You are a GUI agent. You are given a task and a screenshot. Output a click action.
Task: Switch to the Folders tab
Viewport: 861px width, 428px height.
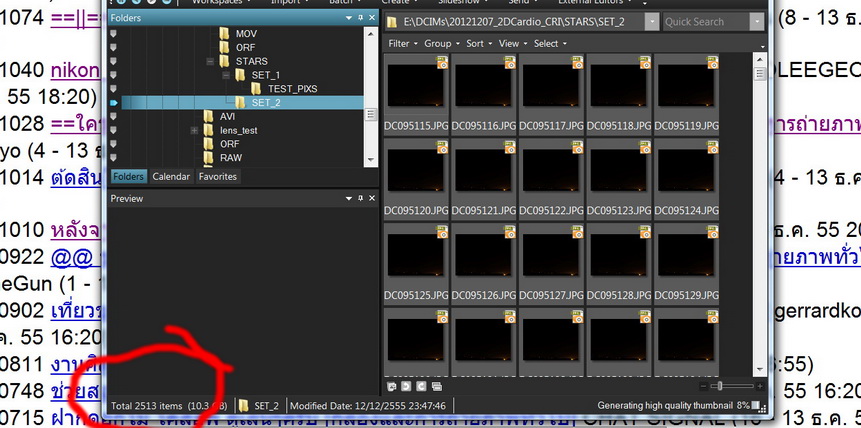(128, 176)
